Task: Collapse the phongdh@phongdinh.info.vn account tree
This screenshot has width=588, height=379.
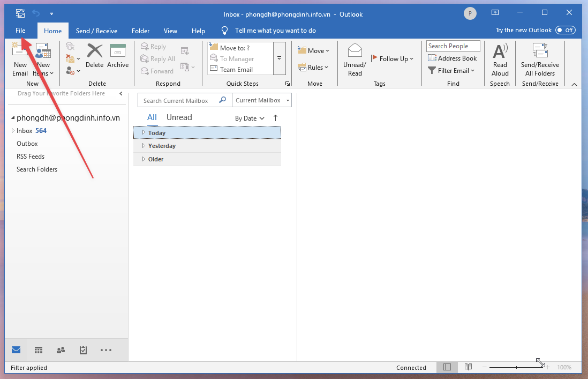Action: 13,118
